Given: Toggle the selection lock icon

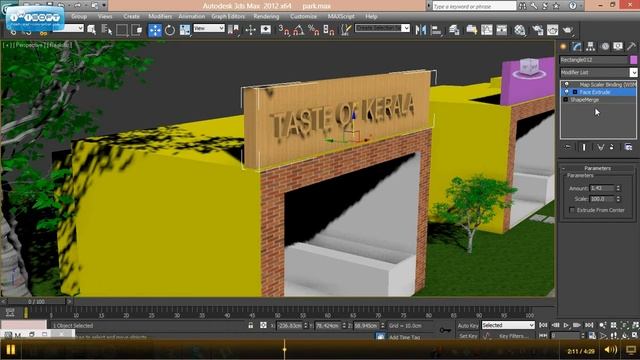Looking at the screenshot, I should pyautogui.click(x=251, y=325).
